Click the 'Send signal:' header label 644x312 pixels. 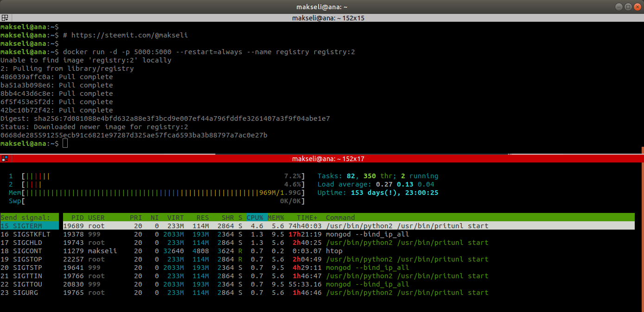tap(26, 218)
